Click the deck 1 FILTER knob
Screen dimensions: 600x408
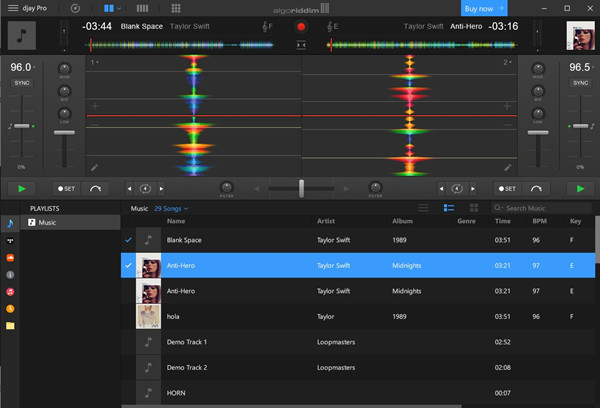[x=227, y=187]
